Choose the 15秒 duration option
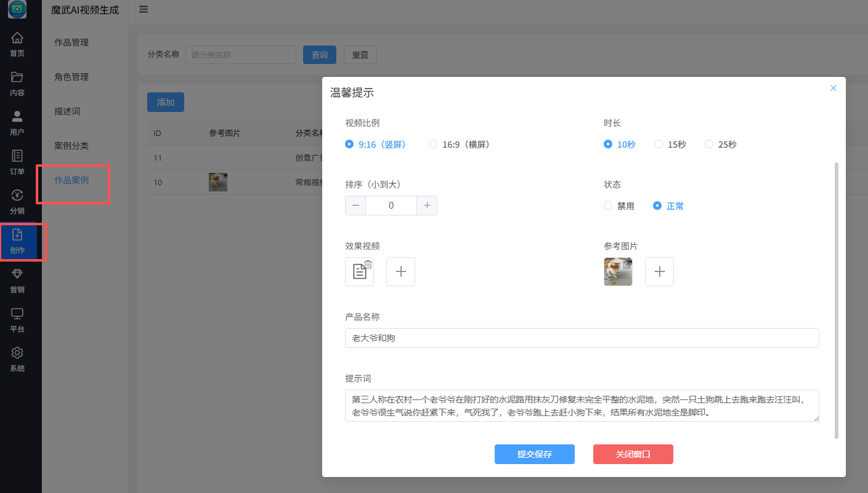This screenshot has width=868, height=493. click(659, 144)
